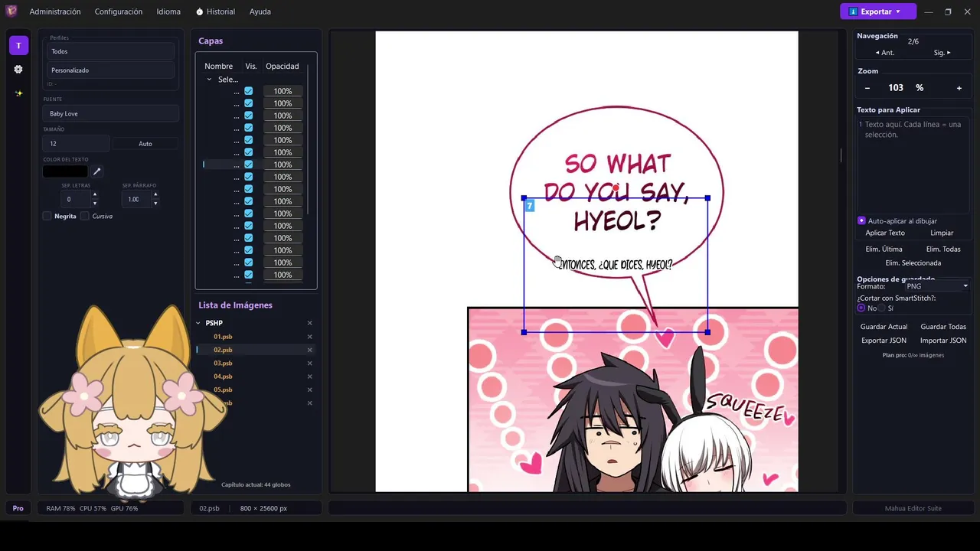The image size is (980, 551).
Task: Open the Ayuda menu
Action: 260,11
